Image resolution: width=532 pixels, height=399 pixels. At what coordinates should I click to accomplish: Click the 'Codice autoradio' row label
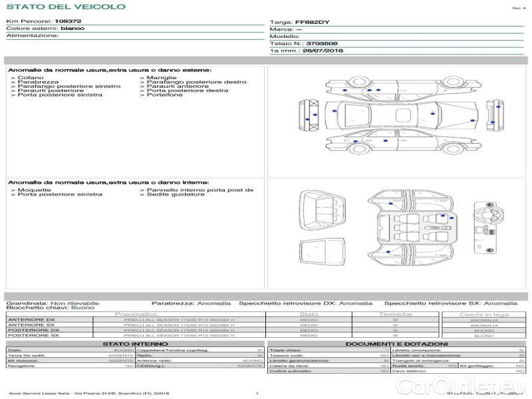pos(291,371)
